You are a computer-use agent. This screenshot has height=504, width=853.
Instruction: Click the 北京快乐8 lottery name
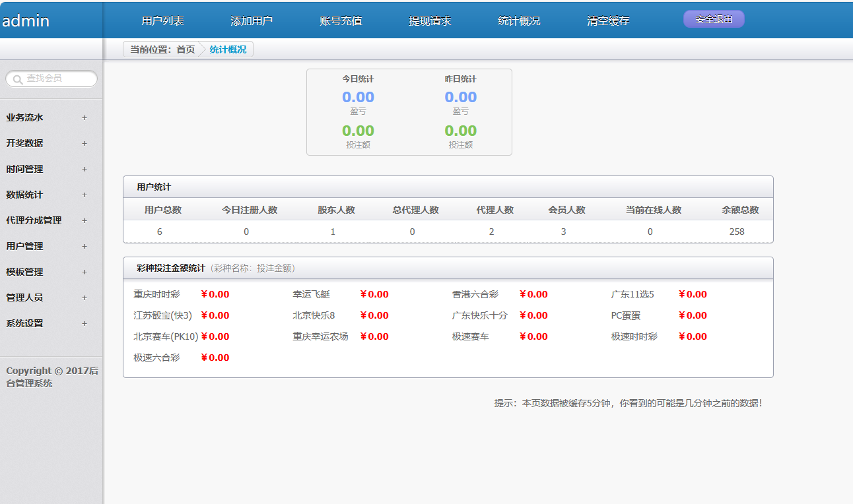314,315
